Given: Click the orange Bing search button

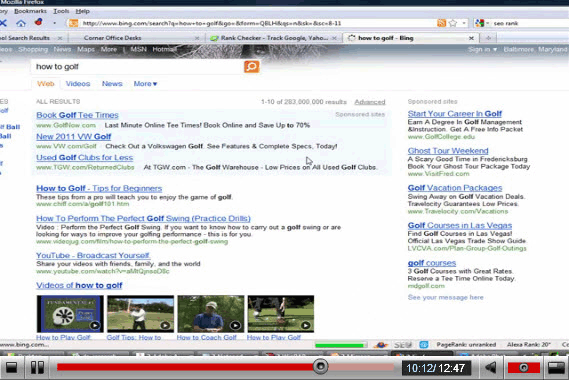Looking at the screenshot, I should [252, 67].
